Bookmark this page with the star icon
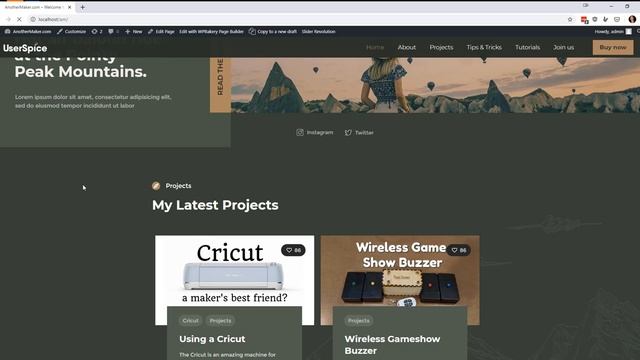 pyautogui.click(x=570, y=19)
